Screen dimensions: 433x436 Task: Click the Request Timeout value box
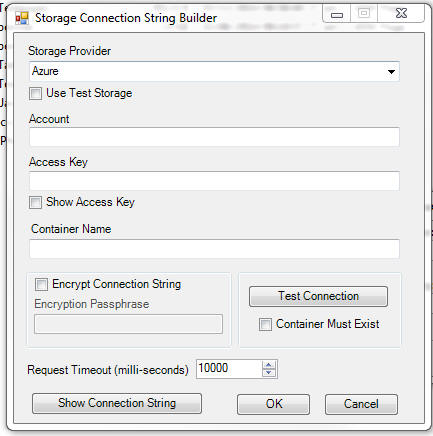pyautogui.click(x=230, y=369)
